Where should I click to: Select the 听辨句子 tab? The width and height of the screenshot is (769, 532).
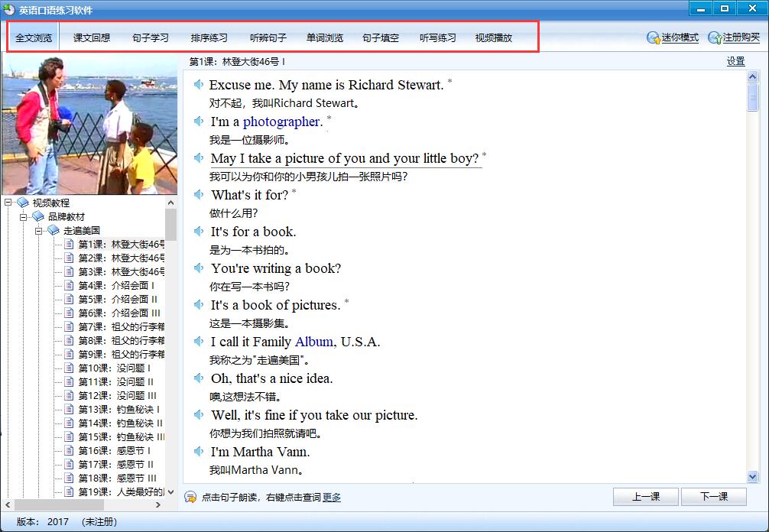pos(268,37)
